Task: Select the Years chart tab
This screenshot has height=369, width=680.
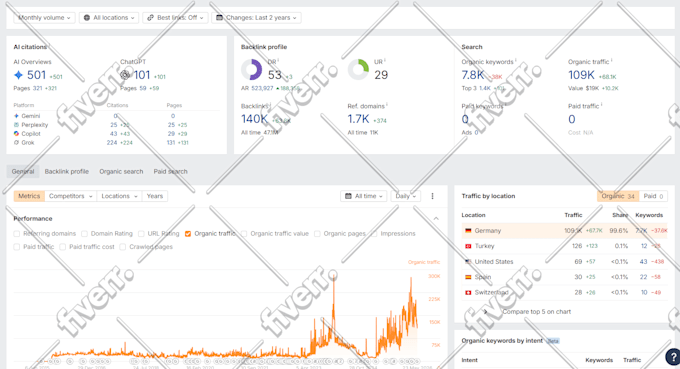Action: coord(155,196)
